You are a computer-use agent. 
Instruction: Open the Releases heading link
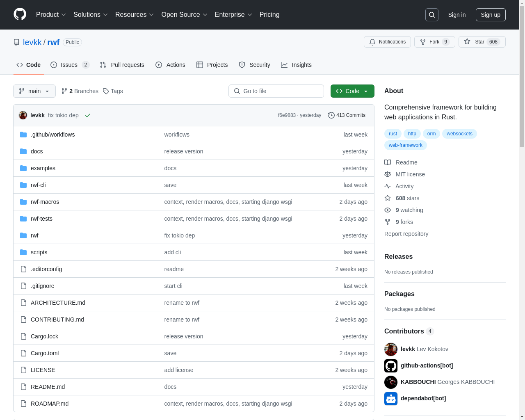(x=398, y=256)
